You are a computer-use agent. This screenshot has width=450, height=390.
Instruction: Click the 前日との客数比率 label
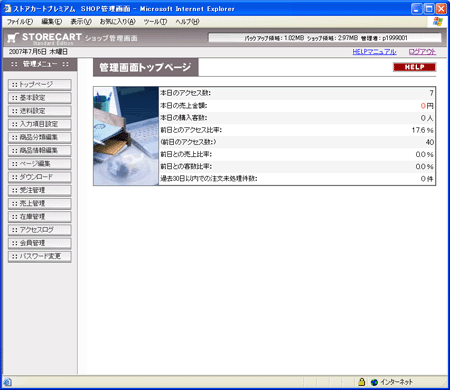(x=186, y=166)
